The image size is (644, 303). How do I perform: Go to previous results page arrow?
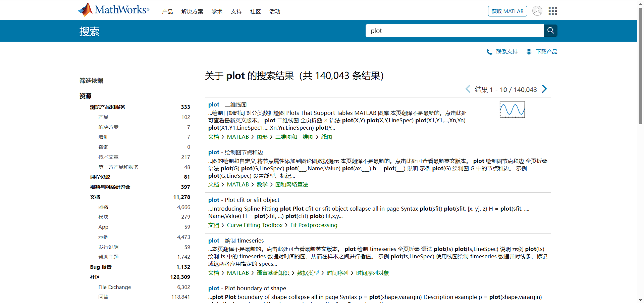[468, 89]
